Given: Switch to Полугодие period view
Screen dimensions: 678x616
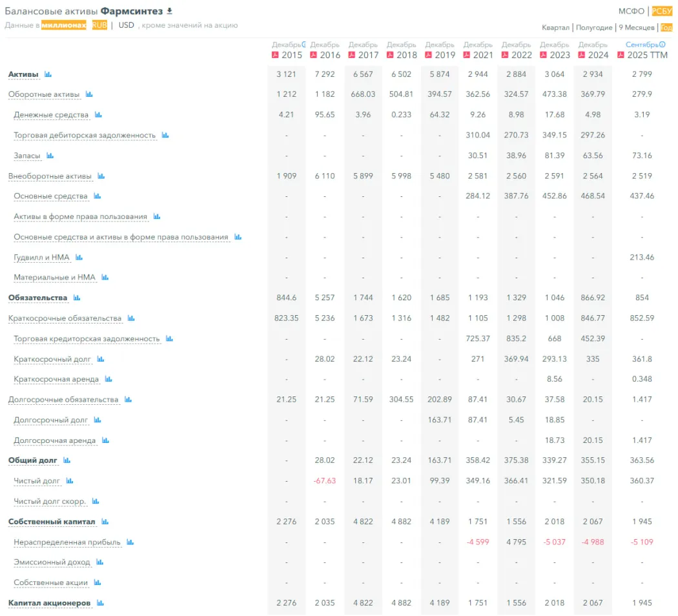Looking at the screenshot, I should tap(594, 28).
